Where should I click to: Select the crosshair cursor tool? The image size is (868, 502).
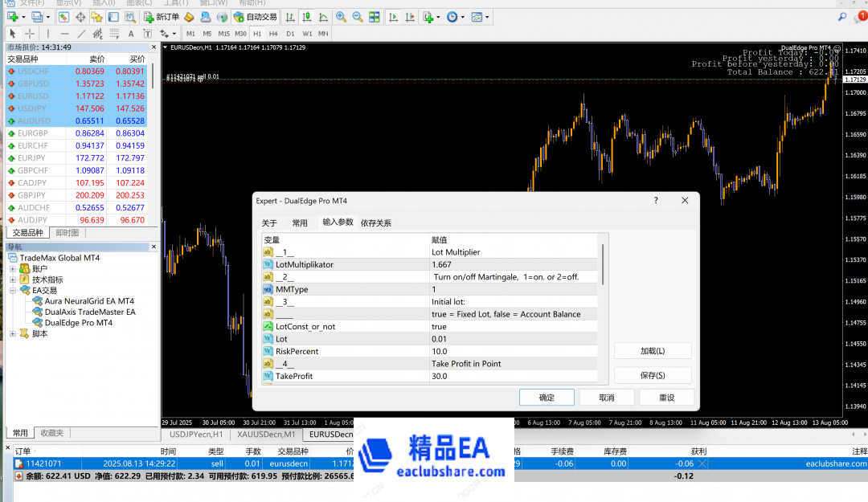(30, 34)
